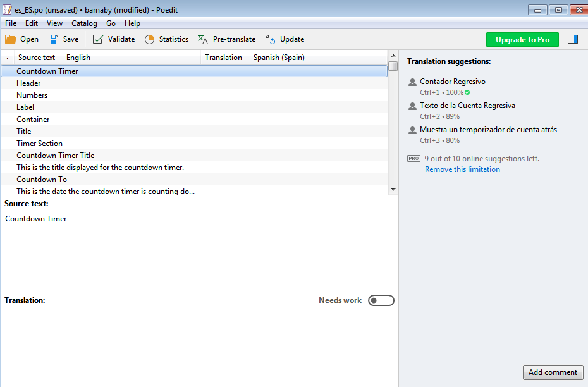Select the Countdown Timer Title entry
The width and height of the screenshot is (588, 387).
point(55,156)
